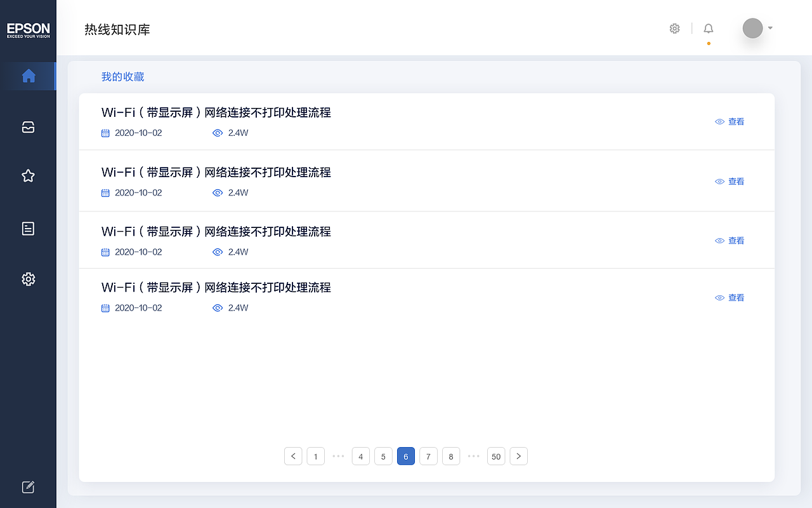Open the fourth Wi-Fi article title

pyautogui.click(x=216, y=288)
